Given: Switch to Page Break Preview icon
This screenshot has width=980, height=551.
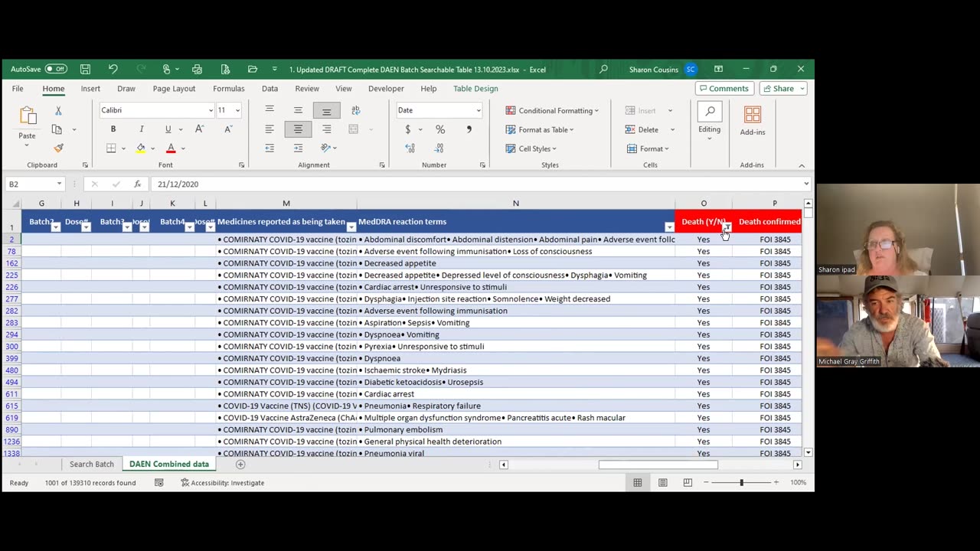Looking at the screenshot, I should click(x=688, y=482).
